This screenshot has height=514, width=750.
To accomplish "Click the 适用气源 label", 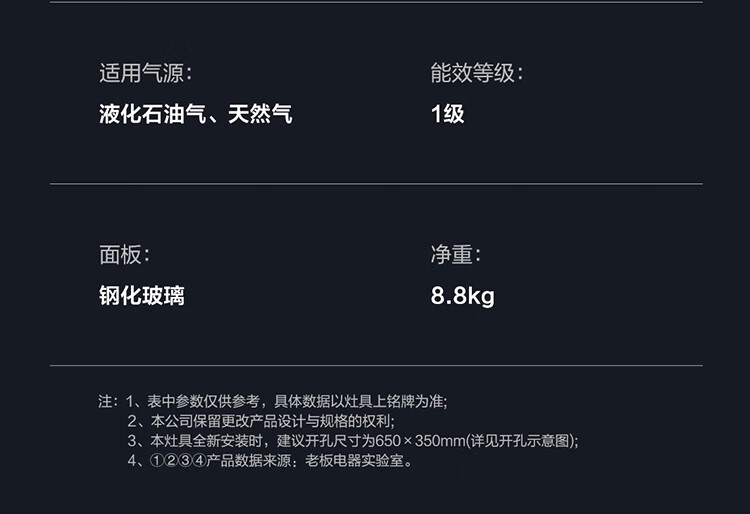I will (x=145, y=73).
